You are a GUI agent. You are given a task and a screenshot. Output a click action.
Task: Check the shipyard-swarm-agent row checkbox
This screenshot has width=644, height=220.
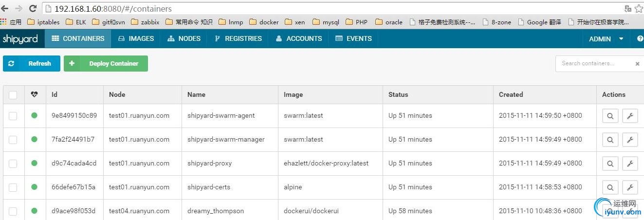tap(13, 116)
